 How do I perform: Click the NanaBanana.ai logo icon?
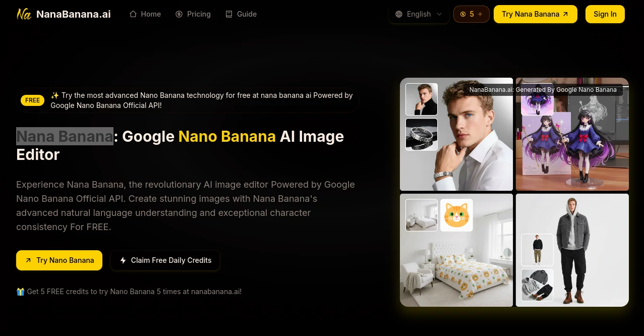coord(24,14)
